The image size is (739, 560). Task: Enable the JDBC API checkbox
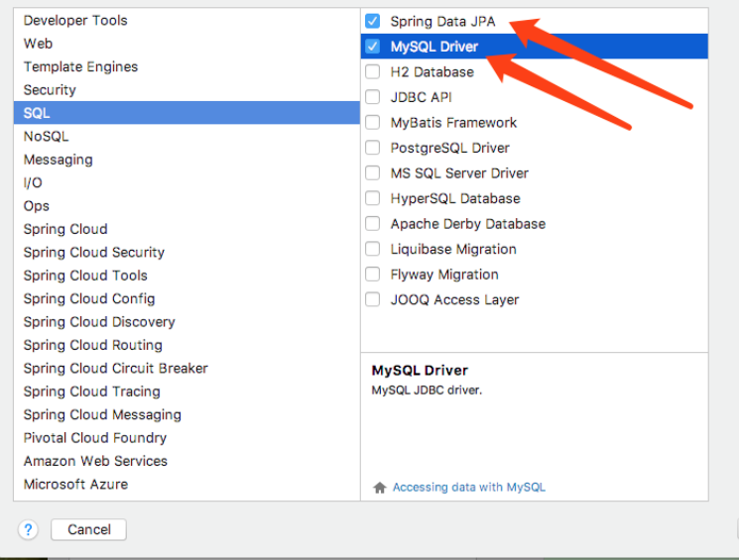pyautogui.click(x=372, y=97)
